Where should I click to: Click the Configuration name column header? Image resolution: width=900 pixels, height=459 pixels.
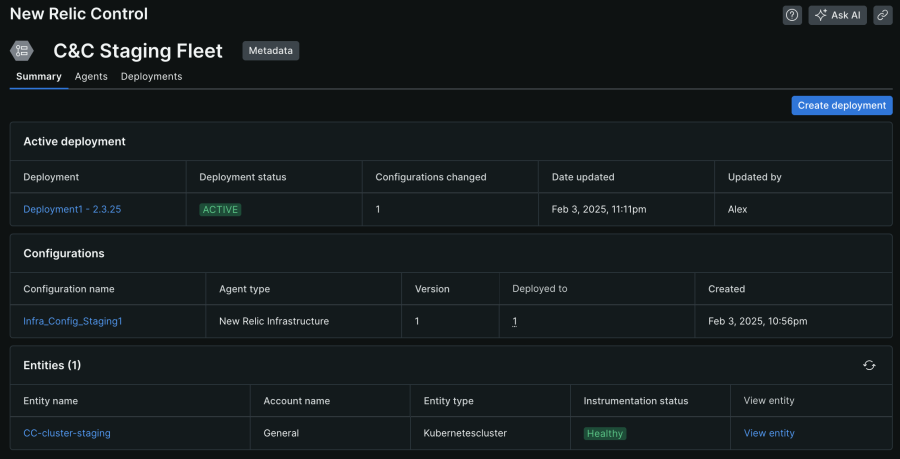point(69,289)
